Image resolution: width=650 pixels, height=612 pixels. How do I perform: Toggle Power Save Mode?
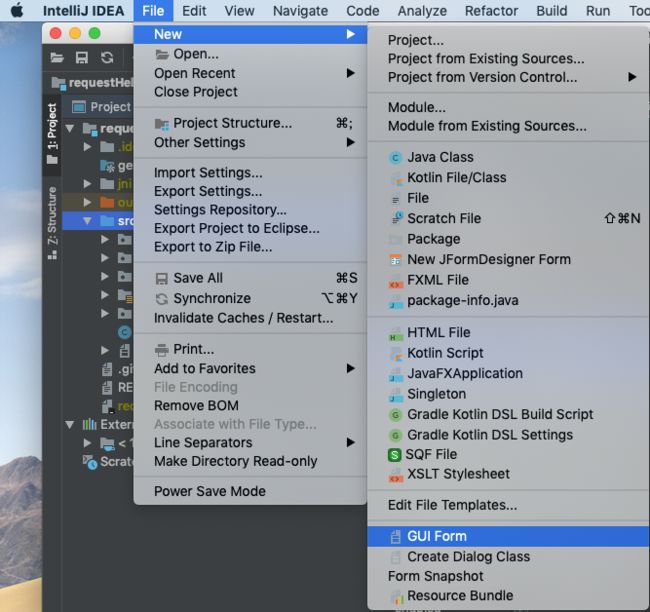[x=250, y=491]
